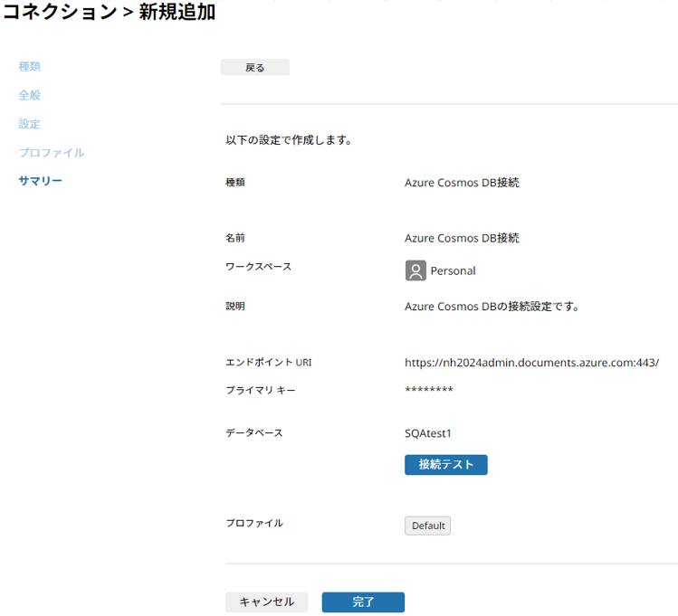This screenshot has height=616, width=678.
Task: Click the プライマリ キー label
Action: (261, 390)
